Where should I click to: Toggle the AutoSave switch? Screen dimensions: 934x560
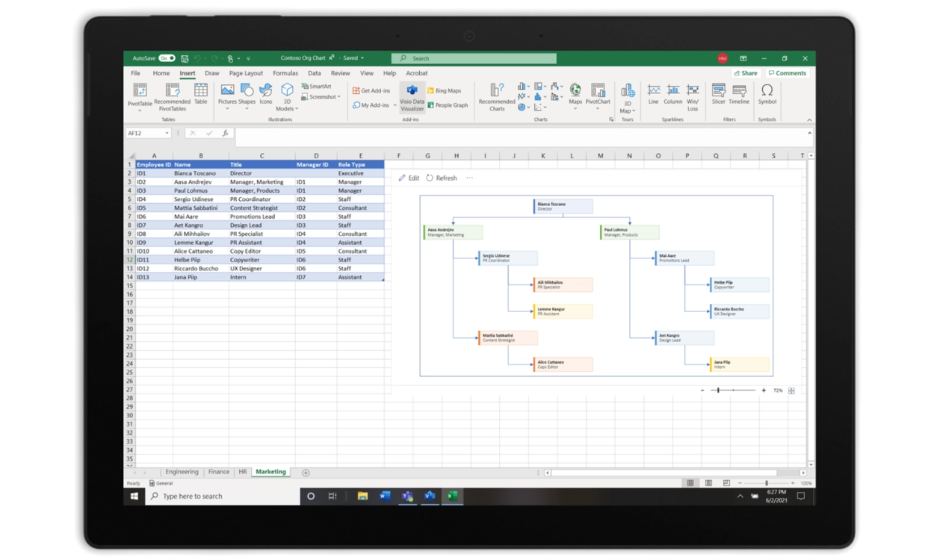(166, 58)
